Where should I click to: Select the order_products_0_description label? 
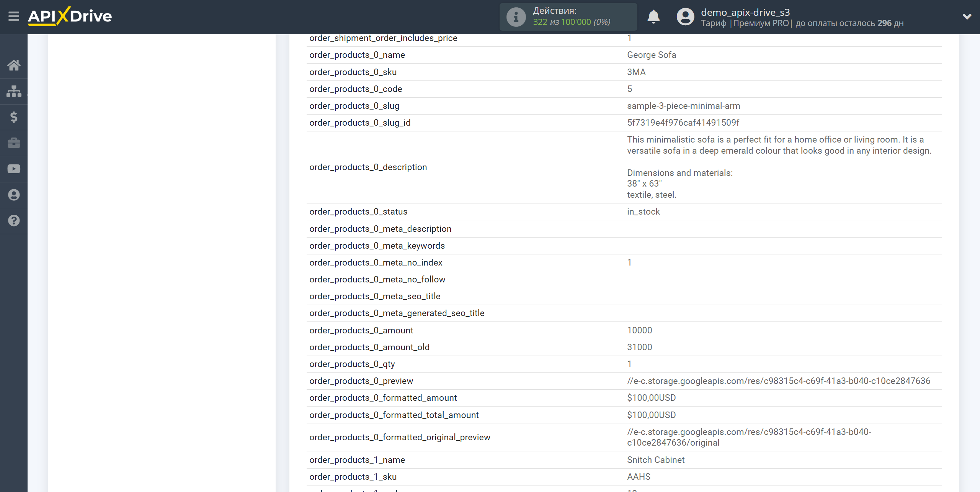[368, 167]
